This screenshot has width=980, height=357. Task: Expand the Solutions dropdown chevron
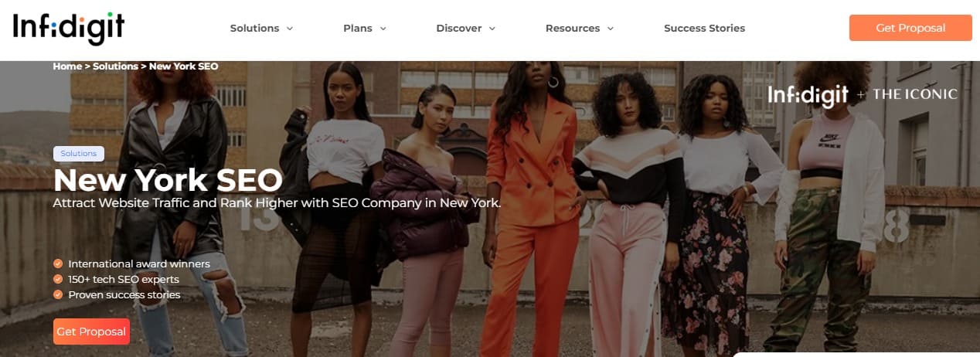290,29
